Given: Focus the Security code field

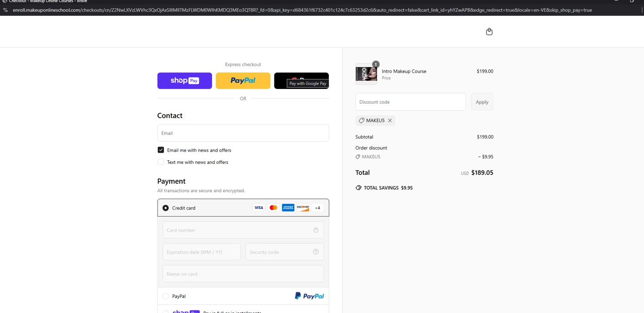Looking at the screenshot, I should (285, 252).
